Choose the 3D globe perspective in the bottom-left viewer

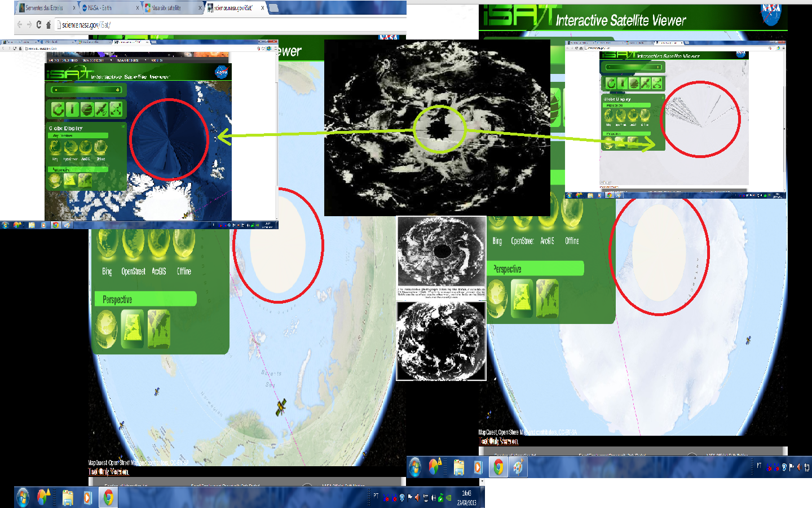(107, 330)
